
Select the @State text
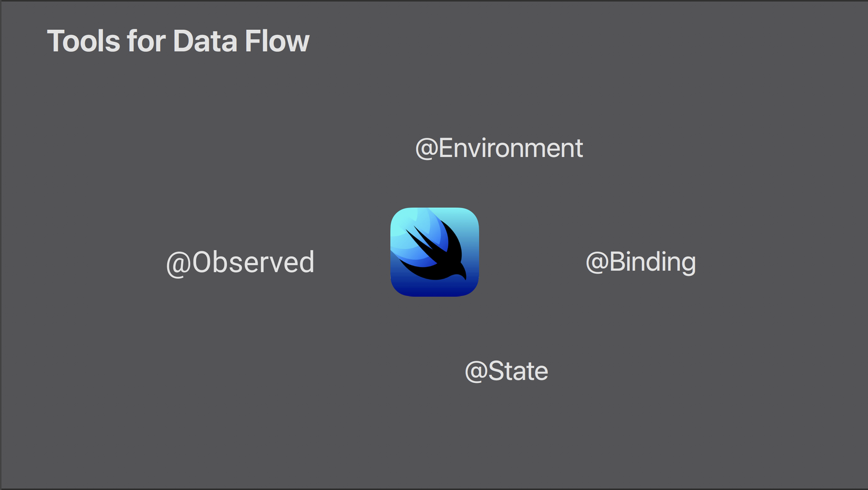pos(506,371)
